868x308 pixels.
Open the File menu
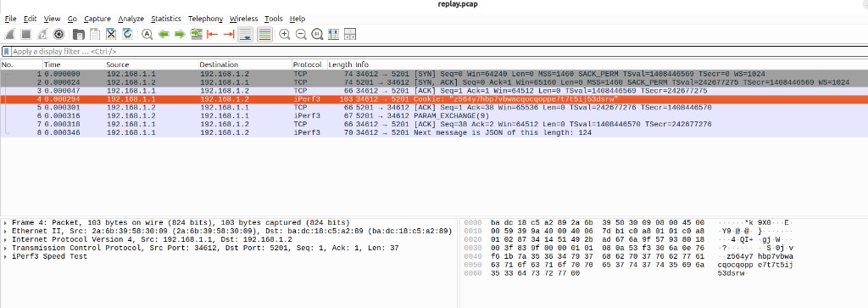pyautogui.click(x=10, y=19)
